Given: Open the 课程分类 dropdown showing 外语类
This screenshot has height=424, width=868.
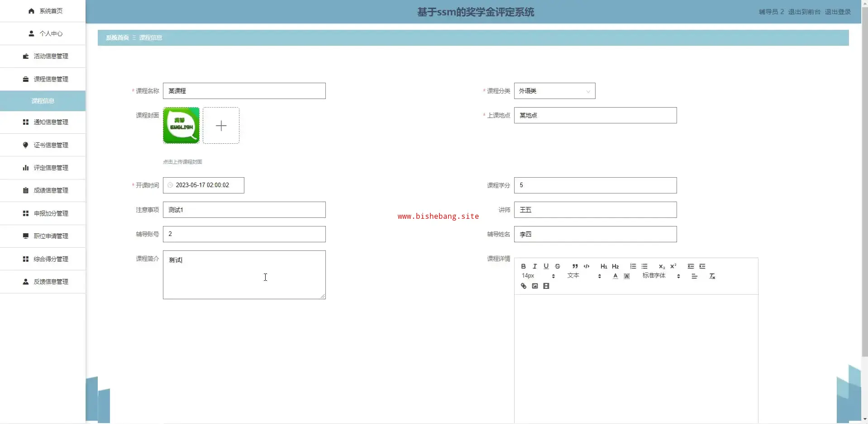Looking at the screenshot, I should pyautogui.click(x=554, y=91).
